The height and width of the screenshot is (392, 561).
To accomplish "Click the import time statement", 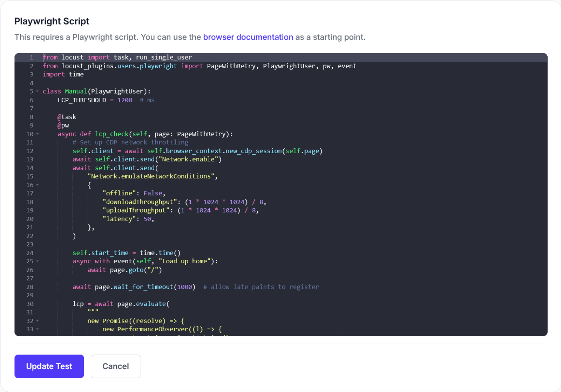I will click(63, 74).
